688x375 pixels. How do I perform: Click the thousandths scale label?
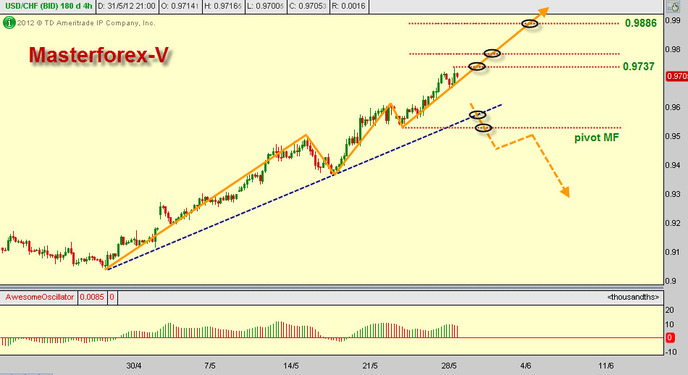pyautogui.click(x=633, y=297)
